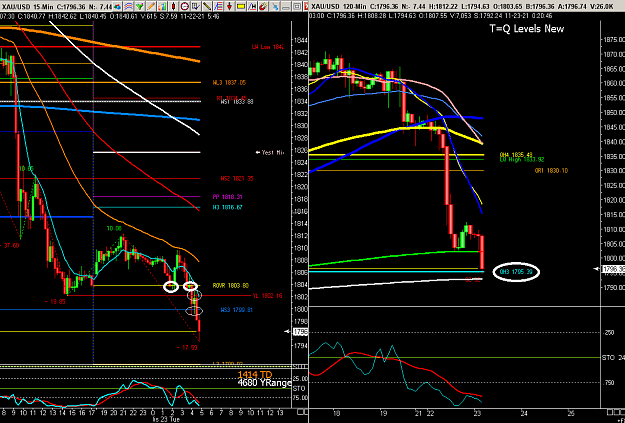This screenshot has width=625, height=423.
Task: Select the yellow rectangle drawing tool
Action: pyautogui.click(x=241, y=6)
